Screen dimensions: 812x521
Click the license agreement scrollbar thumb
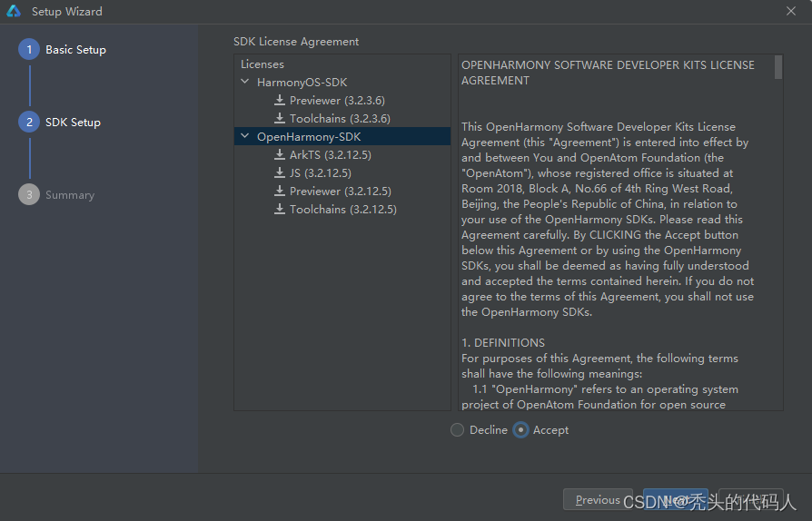click(777, 67)
